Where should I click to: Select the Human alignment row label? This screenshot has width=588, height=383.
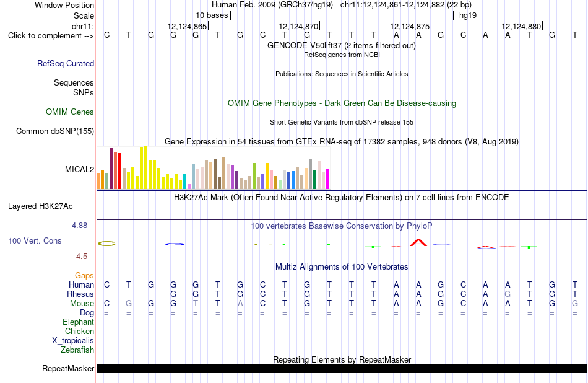tap(81, 284)
